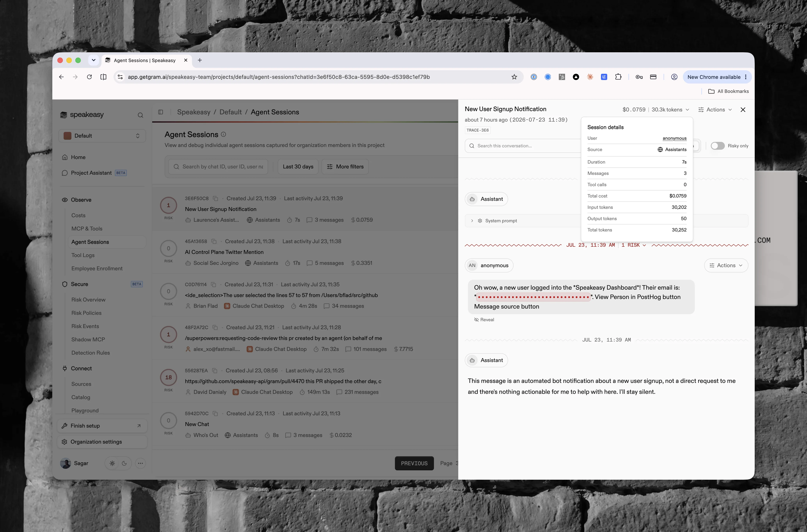Bookmark this page with the star icon
The height and width of the screenshot is (532, 807).
point(514,77)
